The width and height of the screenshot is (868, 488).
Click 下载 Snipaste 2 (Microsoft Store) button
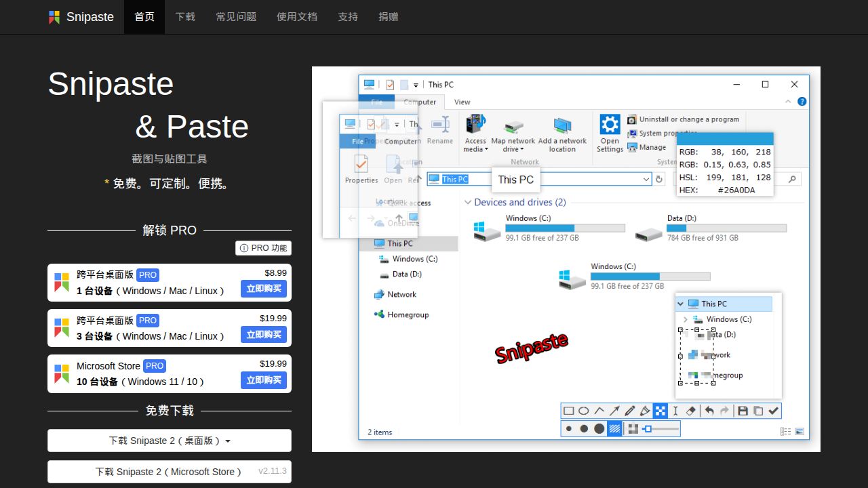pyautogui.click(x=170, y=472)
